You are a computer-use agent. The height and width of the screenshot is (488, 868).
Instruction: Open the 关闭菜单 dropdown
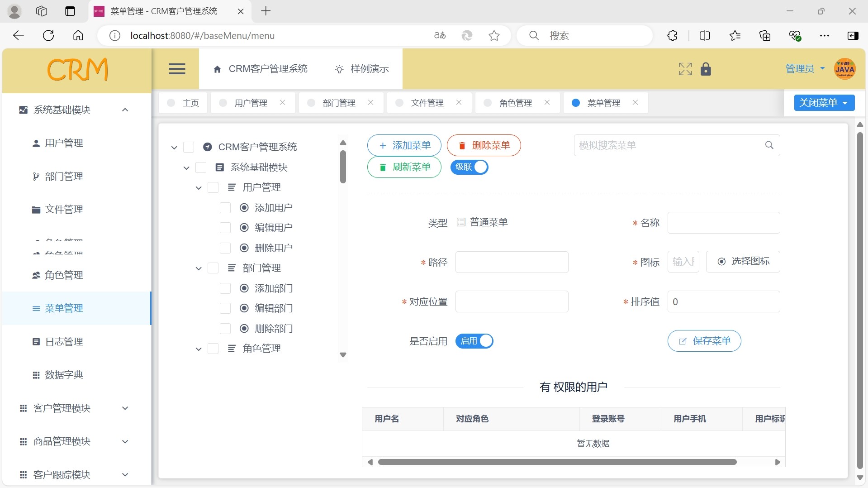pos(824,103)
